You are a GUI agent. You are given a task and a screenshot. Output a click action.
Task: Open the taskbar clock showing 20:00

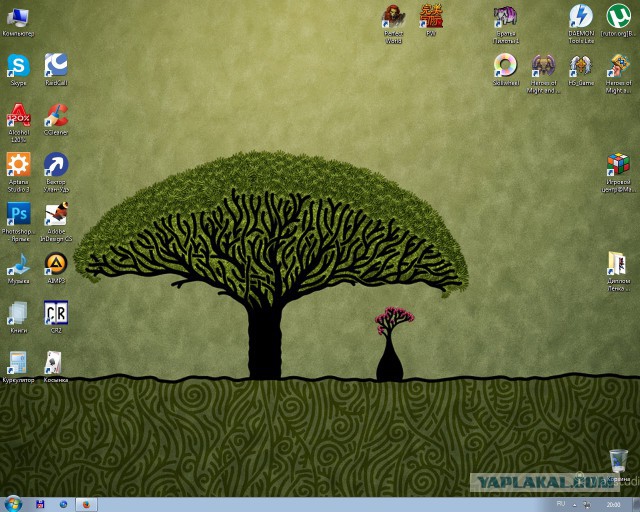tap(613, 505)
